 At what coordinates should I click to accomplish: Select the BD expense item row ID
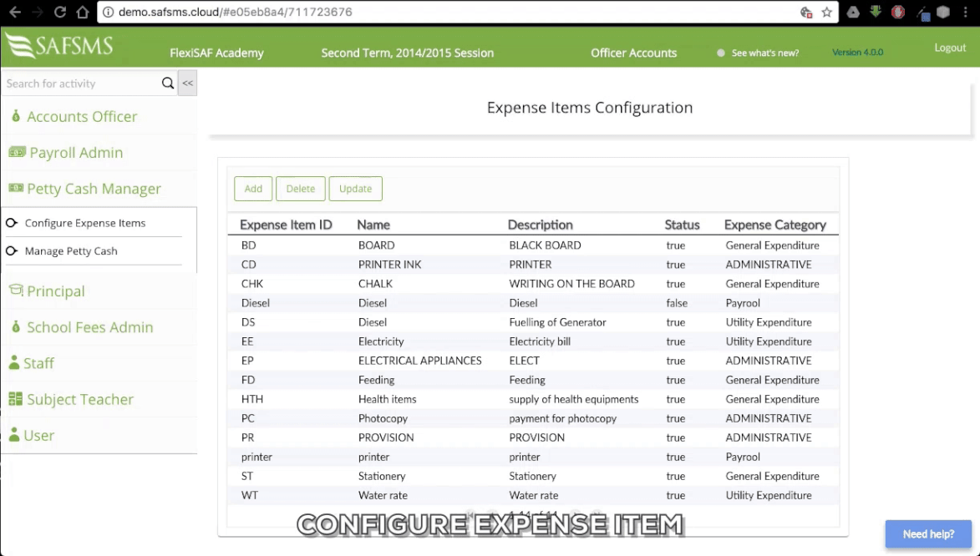248,245
